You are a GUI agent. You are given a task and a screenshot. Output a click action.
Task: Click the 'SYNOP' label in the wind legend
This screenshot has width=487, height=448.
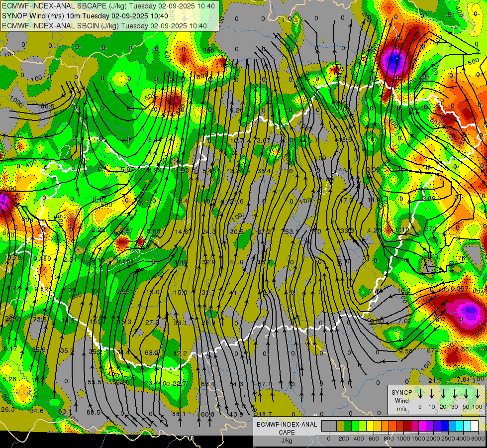tap(401, 393)
